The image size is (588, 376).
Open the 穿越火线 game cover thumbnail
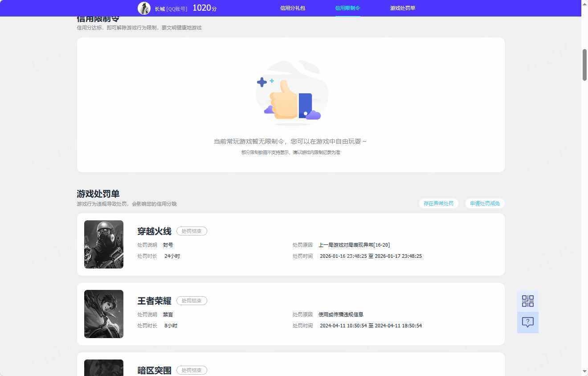coord(104,244)
